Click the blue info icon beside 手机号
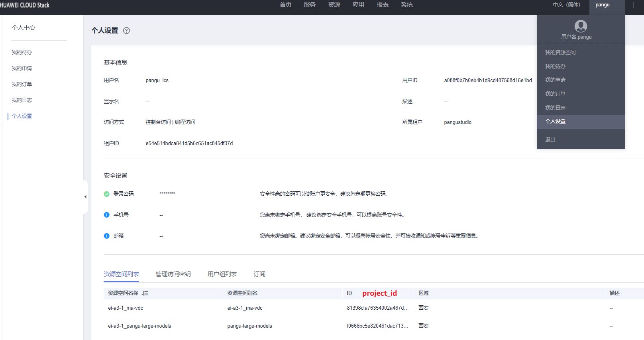Screen dimensions: 644x340 tap(106, 215)
